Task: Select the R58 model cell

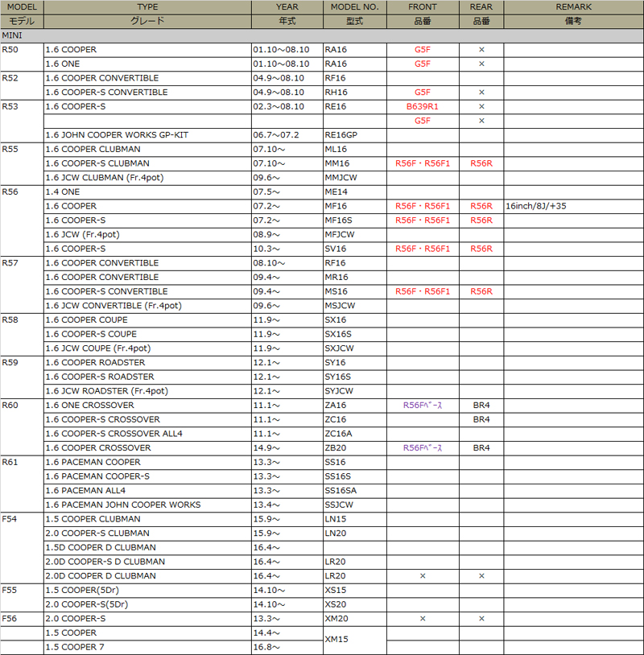Action: (x=22, y=334)
